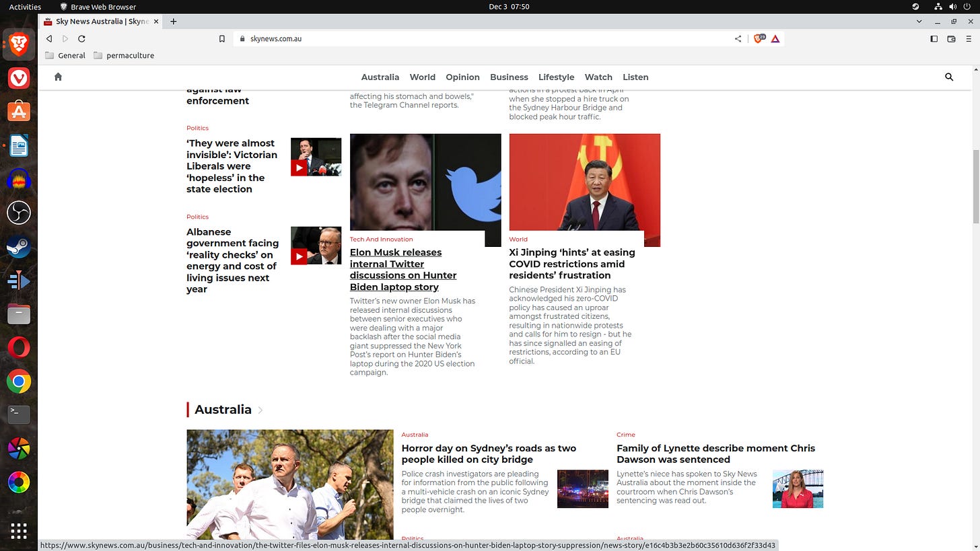Read 'They were almost invisible' Liberals story
The width and height of the screenshot is (980, 551).
(x=232, y=166)
